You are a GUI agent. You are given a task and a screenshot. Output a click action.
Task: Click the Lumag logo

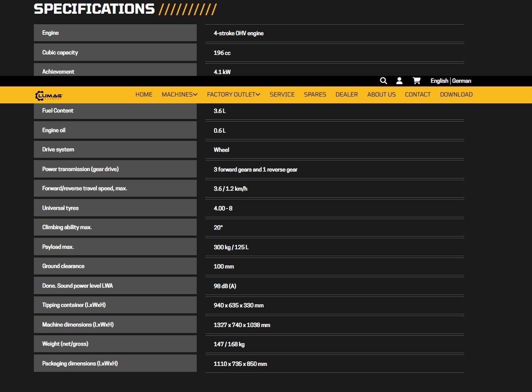(x=49, y=95)
